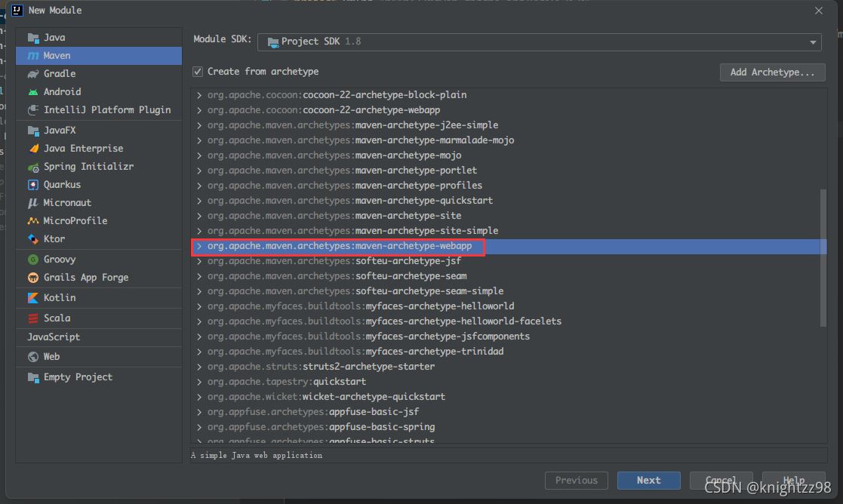Click the Java Enterprise icon

coord(33,149)
